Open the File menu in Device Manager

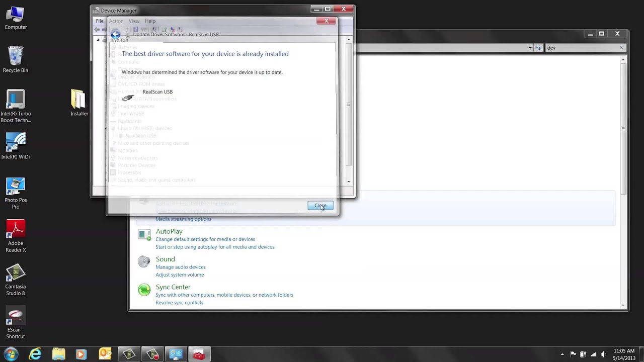coord(100,21)
